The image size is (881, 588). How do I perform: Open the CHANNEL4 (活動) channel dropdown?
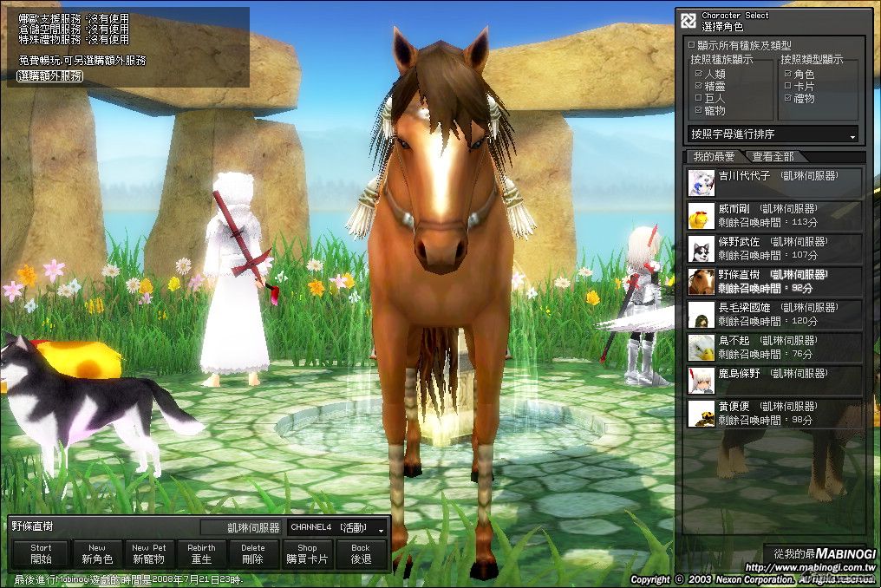(x=337, y=527)
